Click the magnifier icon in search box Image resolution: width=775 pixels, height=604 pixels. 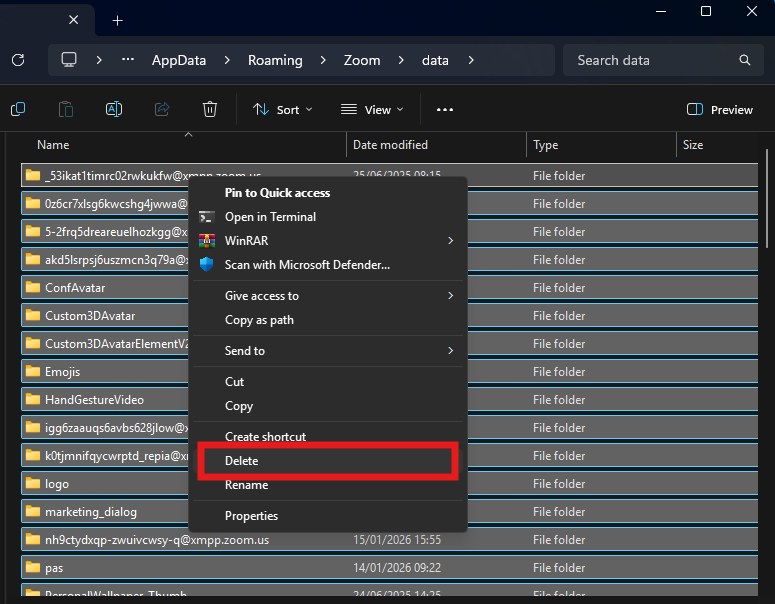744,60
